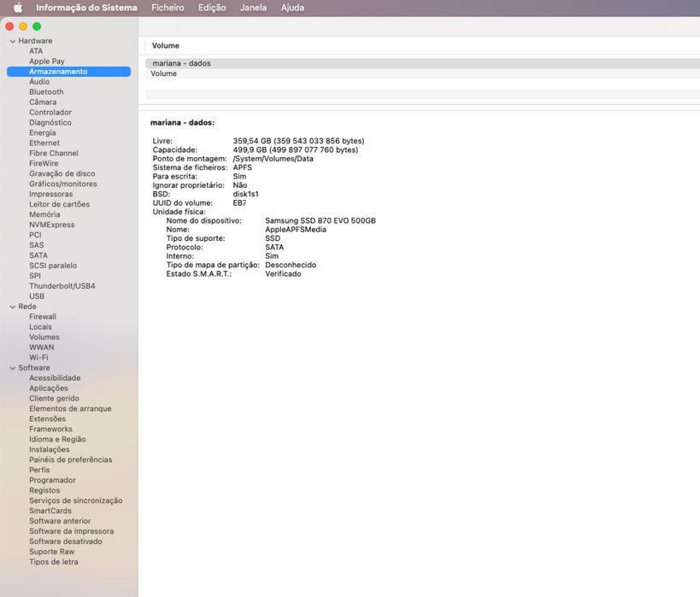The image size is (700, 597).
Task: Select Software da impressora entry
Action: pos(72,531)
